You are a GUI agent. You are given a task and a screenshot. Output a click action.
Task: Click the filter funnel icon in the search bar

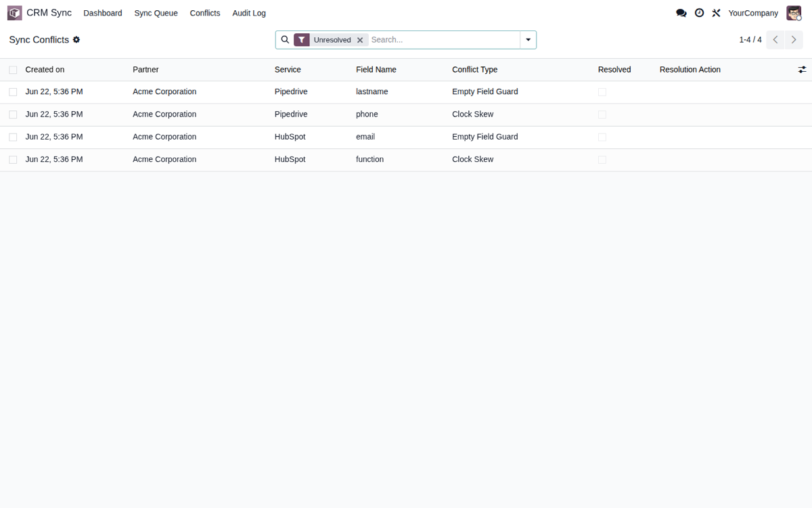(302, 40)
